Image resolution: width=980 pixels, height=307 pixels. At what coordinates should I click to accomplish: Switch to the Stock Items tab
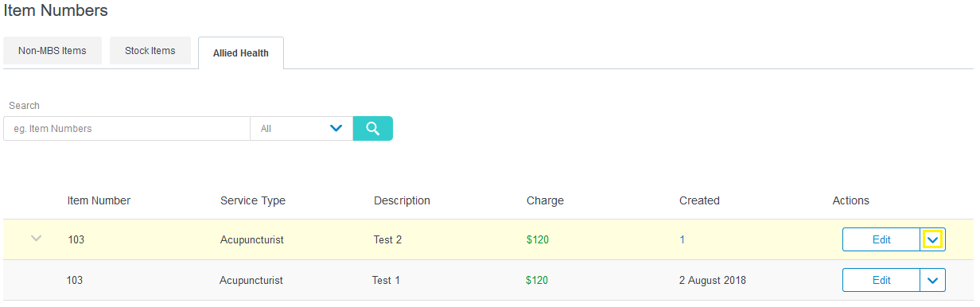150,51
